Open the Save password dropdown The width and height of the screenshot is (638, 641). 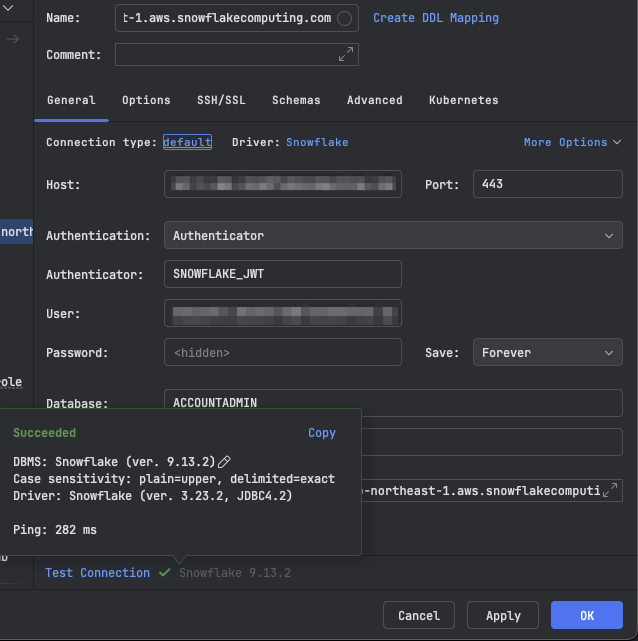(548, 352)
